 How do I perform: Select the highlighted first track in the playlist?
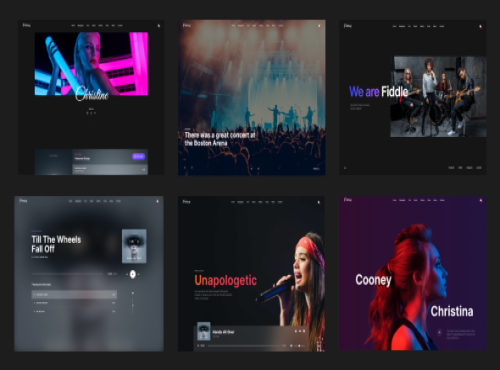[x=74, y=294]
